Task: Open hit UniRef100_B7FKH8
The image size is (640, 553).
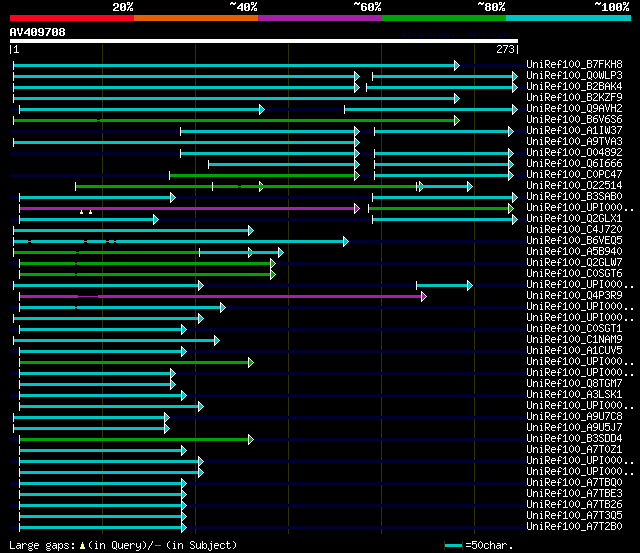Action: [574, 64]
